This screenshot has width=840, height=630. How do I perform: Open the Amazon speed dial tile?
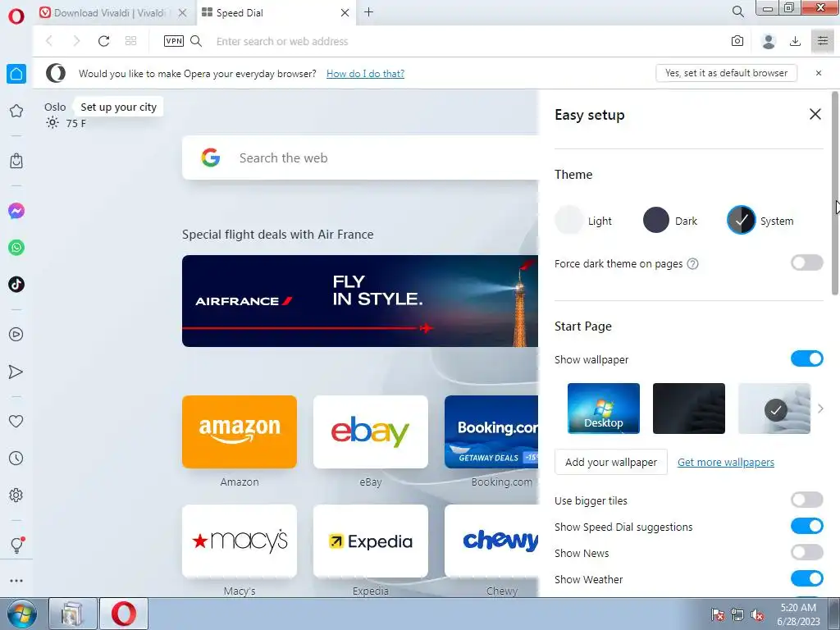[x=240, y=431]
